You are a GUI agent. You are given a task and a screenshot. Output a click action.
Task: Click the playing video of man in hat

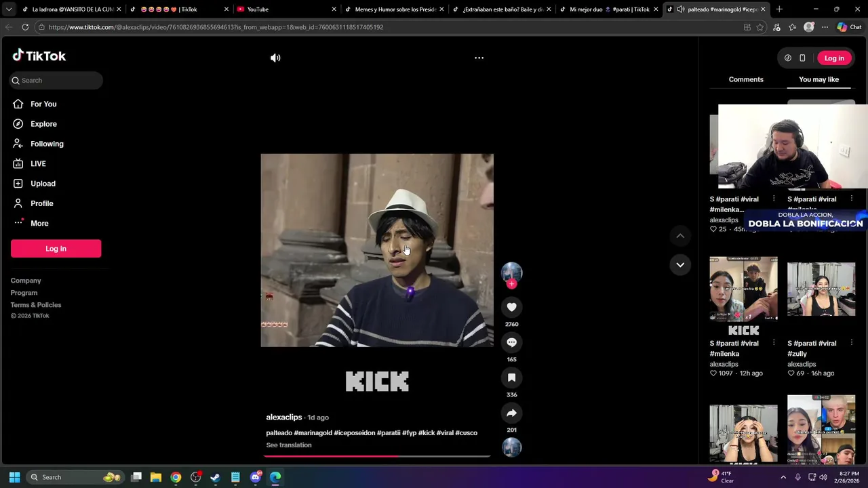point(377,250)
